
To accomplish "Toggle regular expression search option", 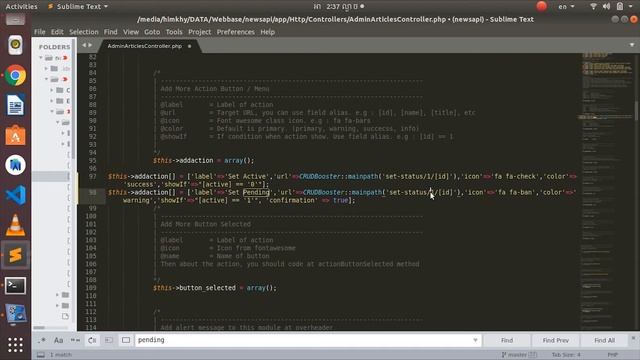I will [x=42, y=340].
